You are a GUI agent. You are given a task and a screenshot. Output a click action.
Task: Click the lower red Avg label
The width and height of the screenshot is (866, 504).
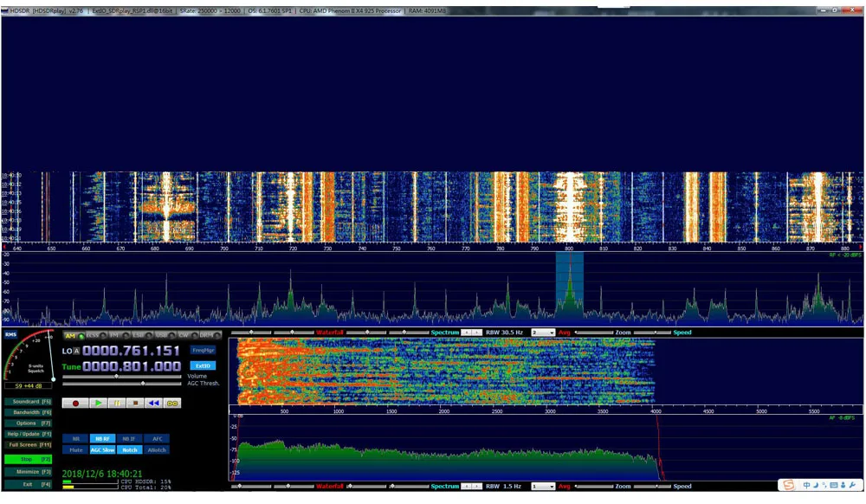(565, 487)
